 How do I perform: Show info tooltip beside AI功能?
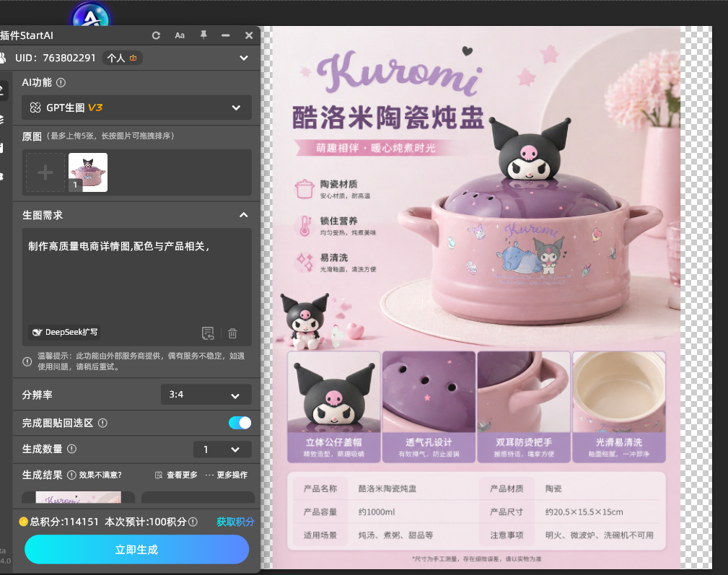tap(61, 83)
